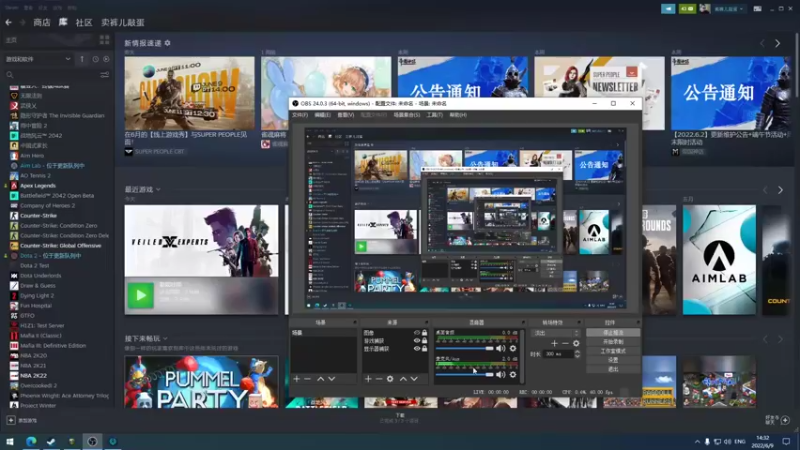Click 工作室模式 button in OBS controls
Screen dimensions: 800x450
pos(613,351)
